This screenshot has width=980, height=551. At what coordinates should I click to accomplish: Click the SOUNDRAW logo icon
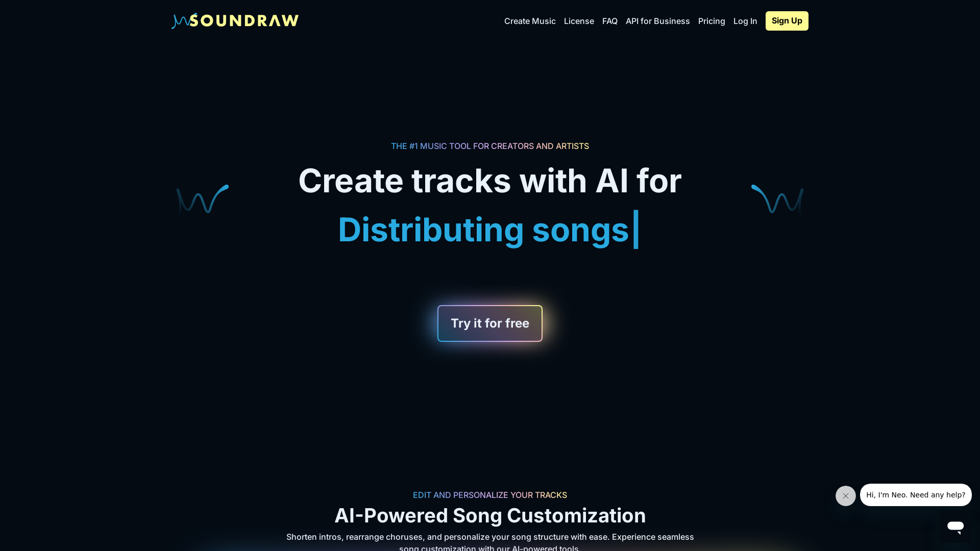(236, 20)
